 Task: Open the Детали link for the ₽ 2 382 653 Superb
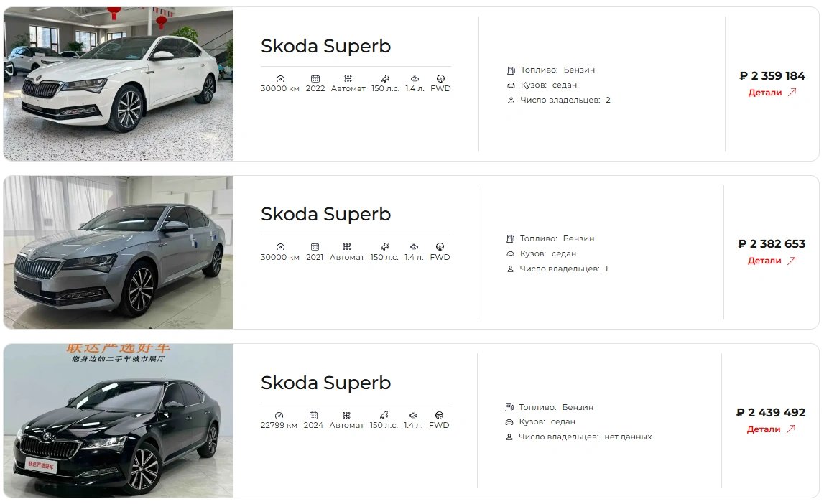[x=764, y=261]
